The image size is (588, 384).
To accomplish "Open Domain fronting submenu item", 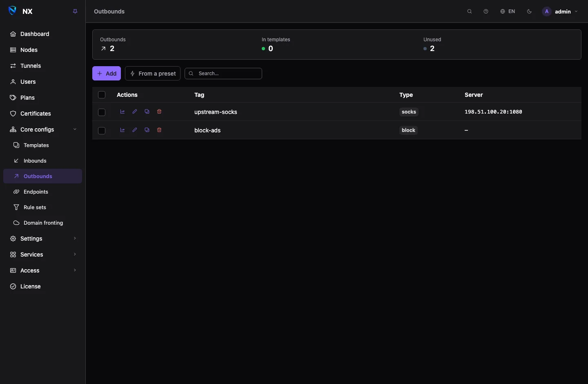I will click(x=42, y=223).
